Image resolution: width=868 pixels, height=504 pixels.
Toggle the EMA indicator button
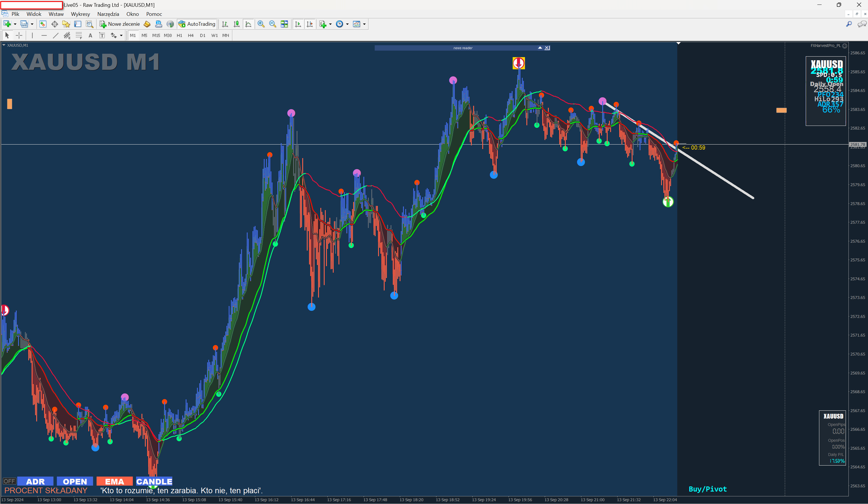click(114, 481)
